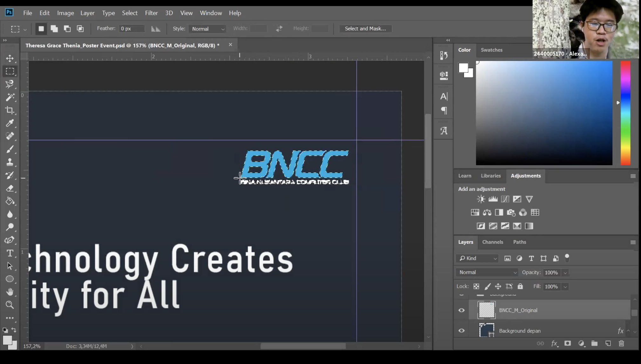
Task: Open the layer Kind filter dropdown
Action: point(477,258)
